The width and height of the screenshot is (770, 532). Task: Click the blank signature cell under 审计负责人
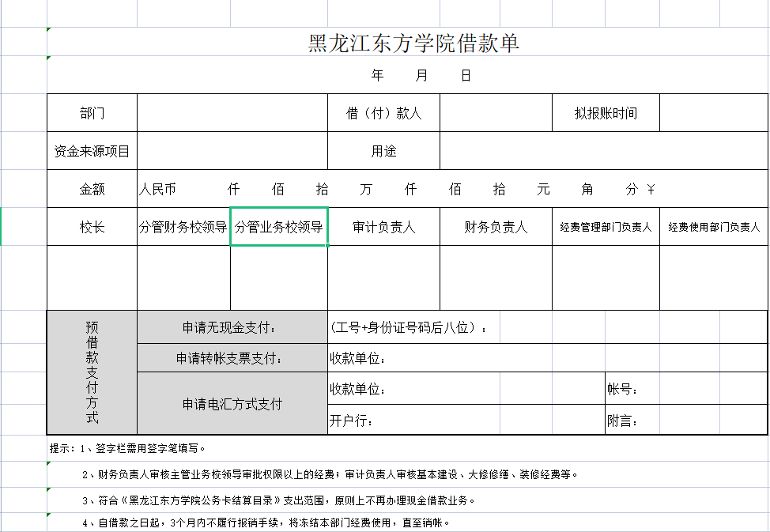(383, 278)
